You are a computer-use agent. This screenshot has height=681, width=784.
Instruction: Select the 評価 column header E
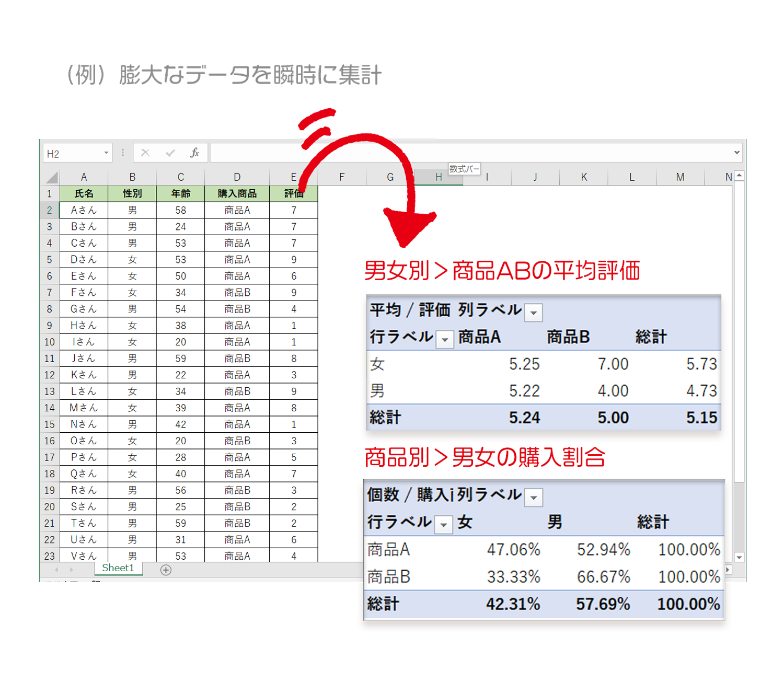pos(293,177)
